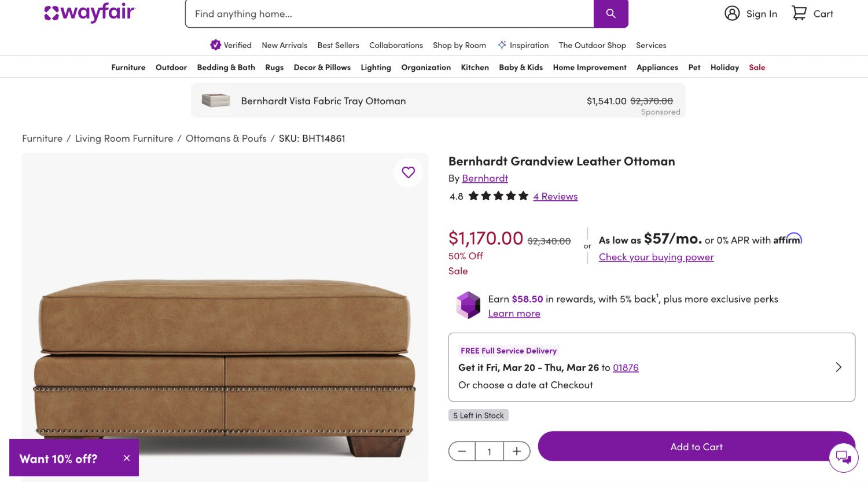The height and width of the screenshot is (482, 868).
Task: Select the Sale menu item
Action: (x=757, y=67)
